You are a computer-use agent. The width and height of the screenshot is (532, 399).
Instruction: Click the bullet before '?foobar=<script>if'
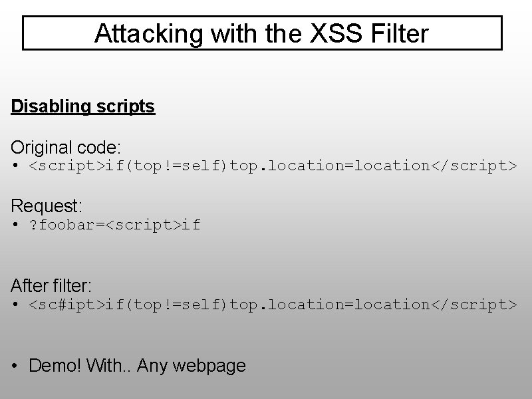point(15,225)
